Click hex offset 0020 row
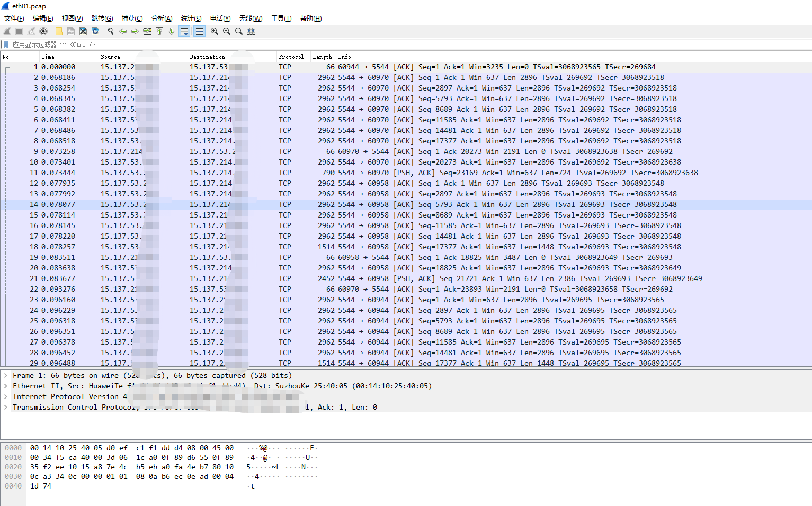The width and height of the screenshot is (812, 506). (13, 467)
